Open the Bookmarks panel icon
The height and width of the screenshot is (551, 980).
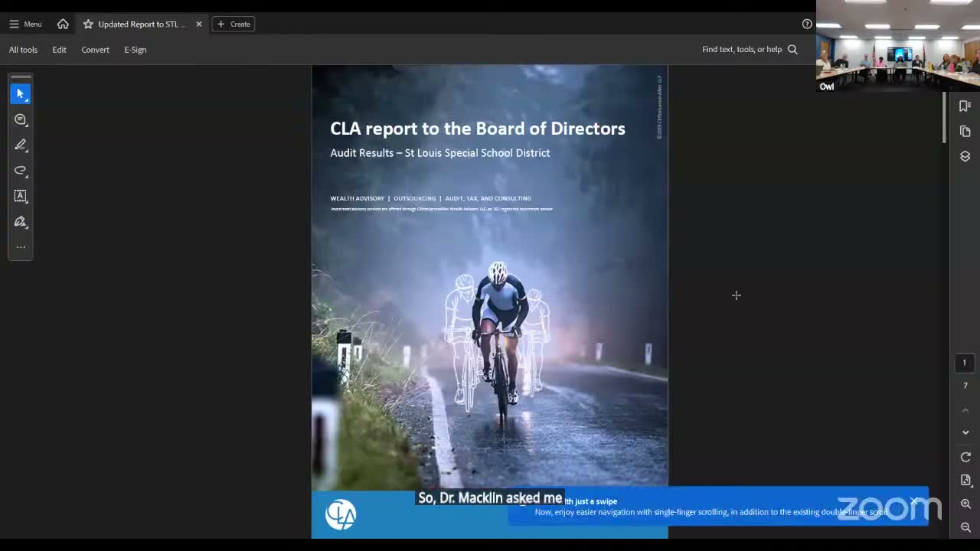click(965, 106)
